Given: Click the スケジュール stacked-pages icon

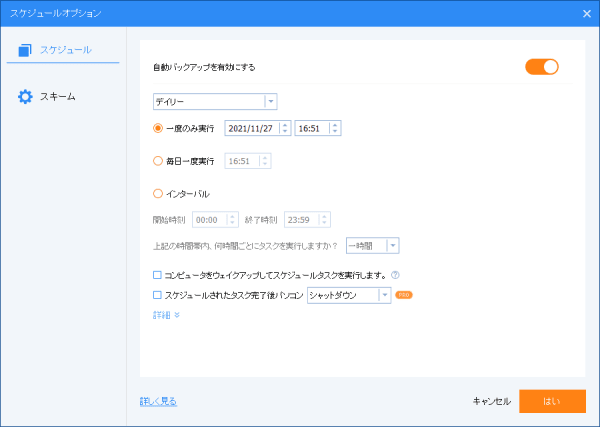Looking at the screenshot, I should (x=25, y=50).
